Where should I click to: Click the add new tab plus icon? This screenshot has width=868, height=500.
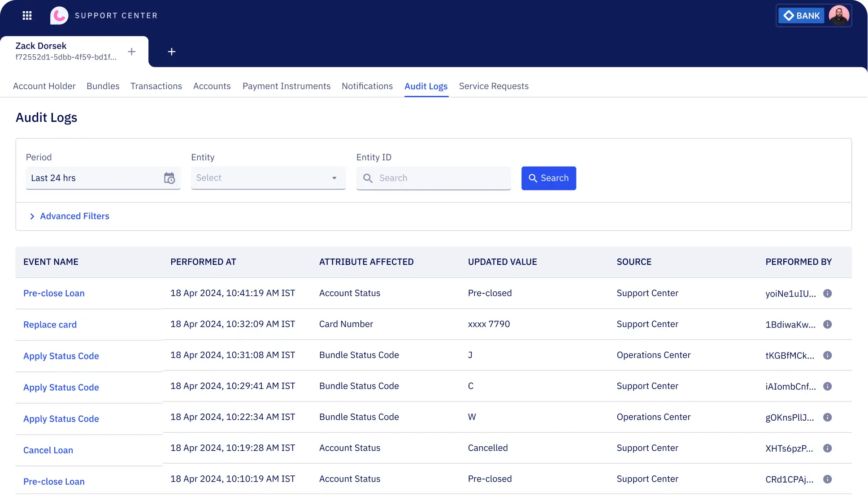171,51
